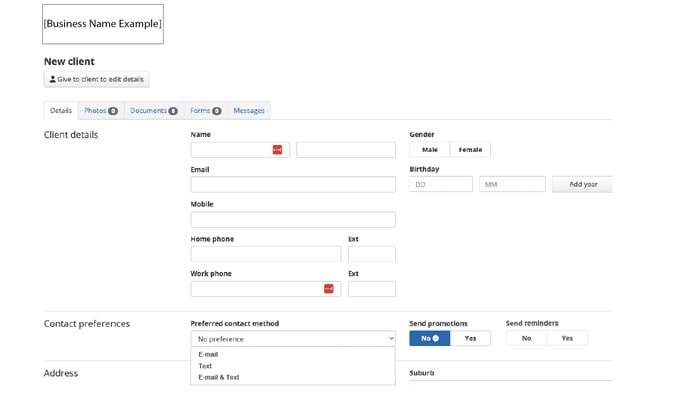Click the red icon in Work phone field
Screen dimensions: 688x402
tap(329, 288)
